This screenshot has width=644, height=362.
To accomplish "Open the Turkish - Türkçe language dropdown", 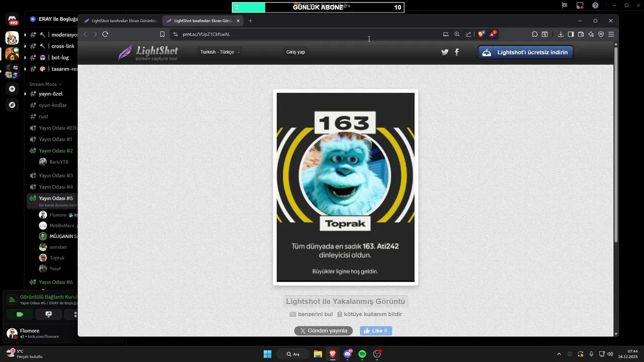I will (x=220, y=52).
